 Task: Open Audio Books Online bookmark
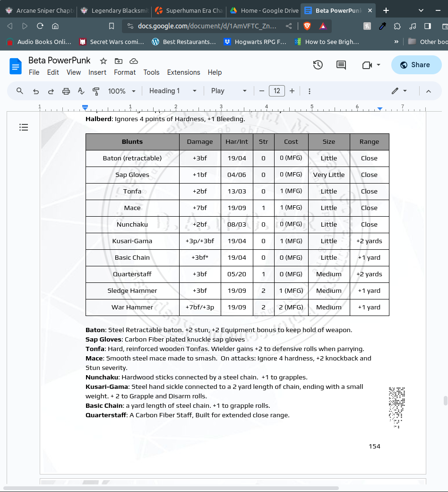tap(39, 42)
